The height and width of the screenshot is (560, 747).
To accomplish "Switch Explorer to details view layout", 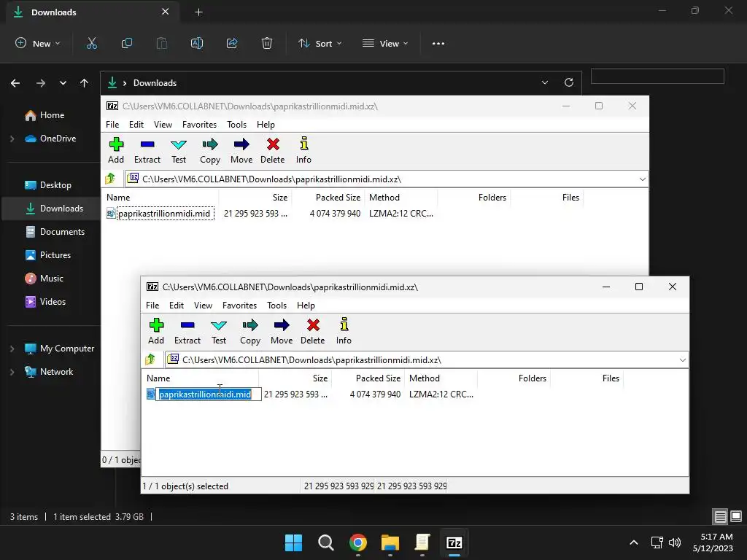I will click(x=720, y=516).
